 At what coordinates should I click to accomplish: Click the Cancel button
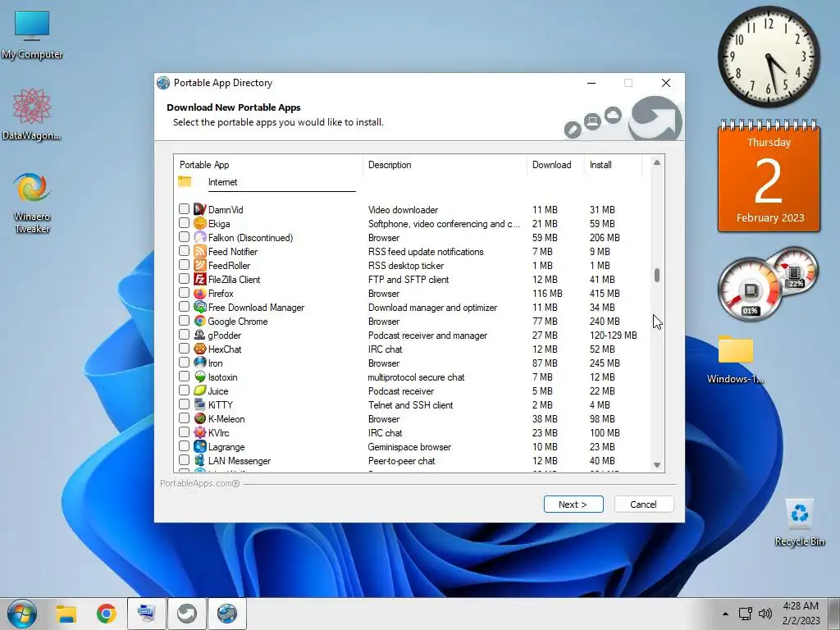(x=643, y=504)
